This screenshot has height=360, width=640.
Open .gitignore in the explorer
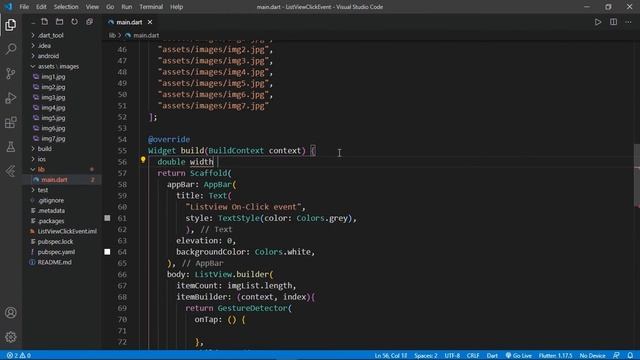(x=51, y=200)
